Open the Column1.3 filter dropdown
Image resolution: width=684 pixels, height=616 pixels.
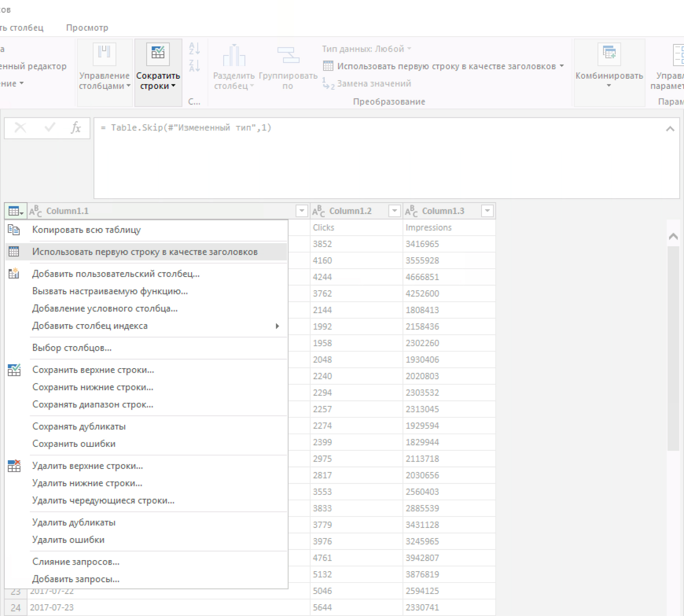pyautogui.click(x=487, y=211)
